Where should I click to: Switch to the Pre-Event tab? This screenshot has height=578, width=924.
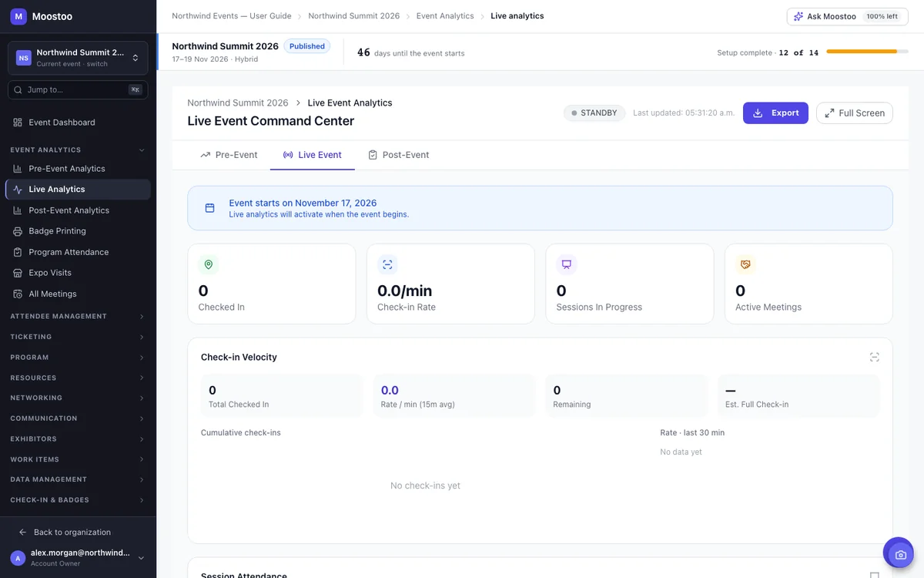(229, 155)
